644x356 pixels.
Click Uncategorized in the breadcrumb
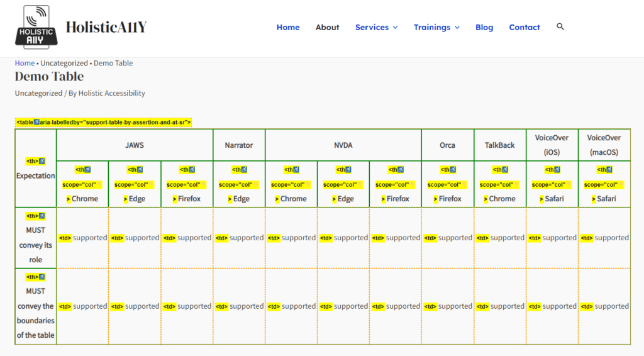64,63
